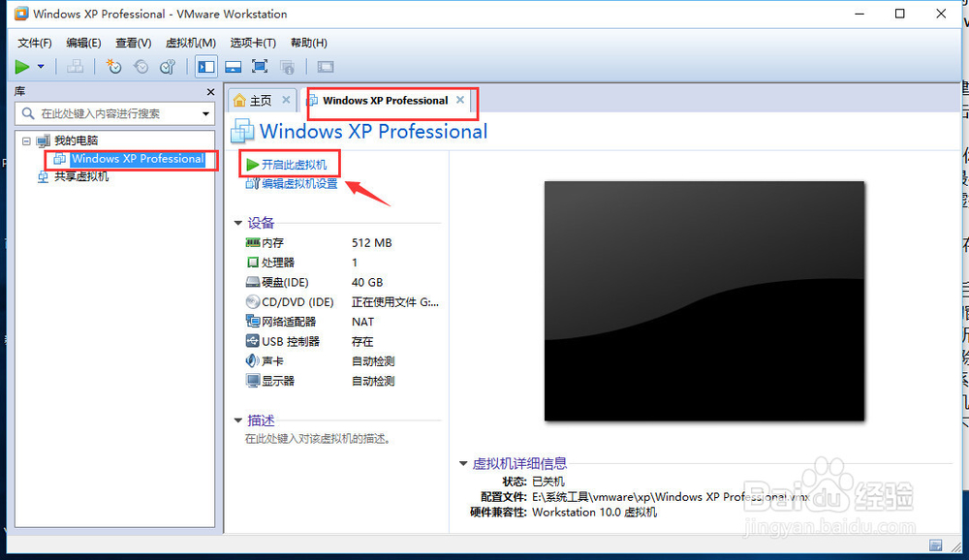Revert the VM to its snapshot
Screen dimensions: 969x560
[140, 66]
